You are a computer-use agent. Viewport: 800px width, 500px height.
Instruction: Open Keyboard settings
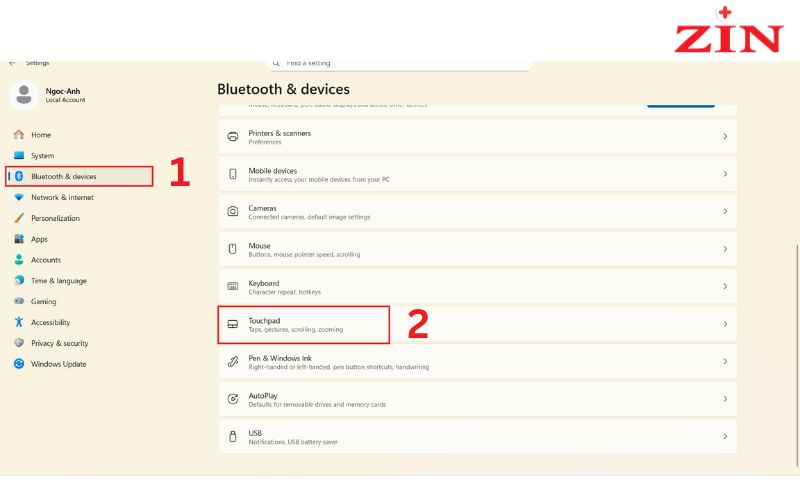click(478, 286)
